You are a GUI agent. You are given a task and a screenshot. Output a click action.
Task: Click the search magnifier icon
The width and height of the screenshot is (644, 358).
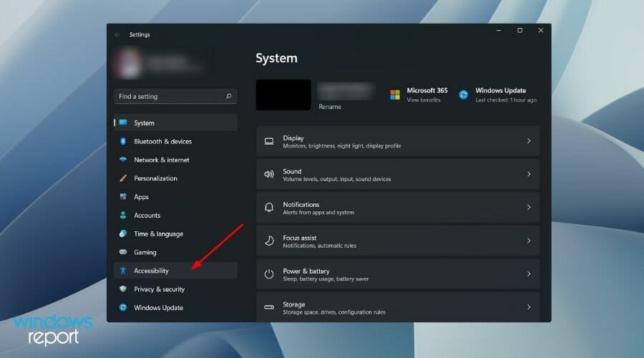229,96
